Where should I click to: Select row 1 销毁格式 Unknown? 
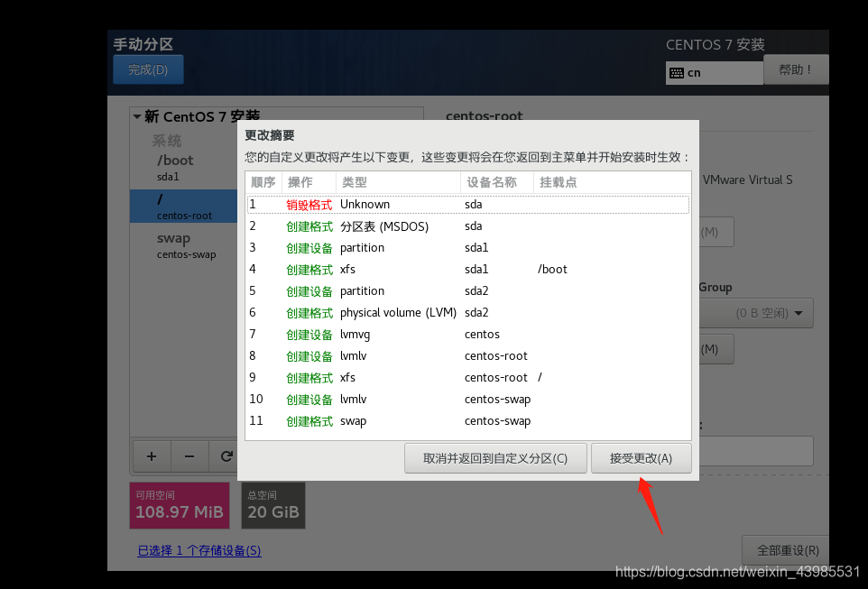coord(468,204)
